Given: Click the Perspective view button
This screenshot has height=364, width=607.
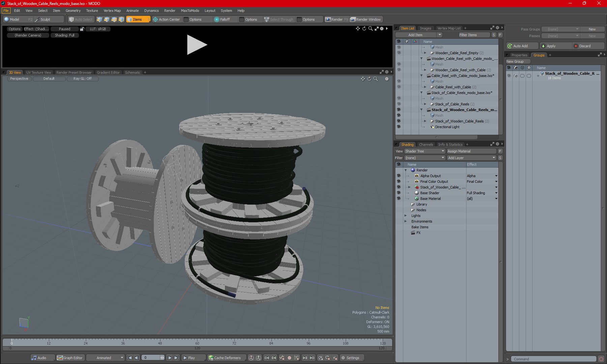Looking at the screenshot, I should [19, 79].
